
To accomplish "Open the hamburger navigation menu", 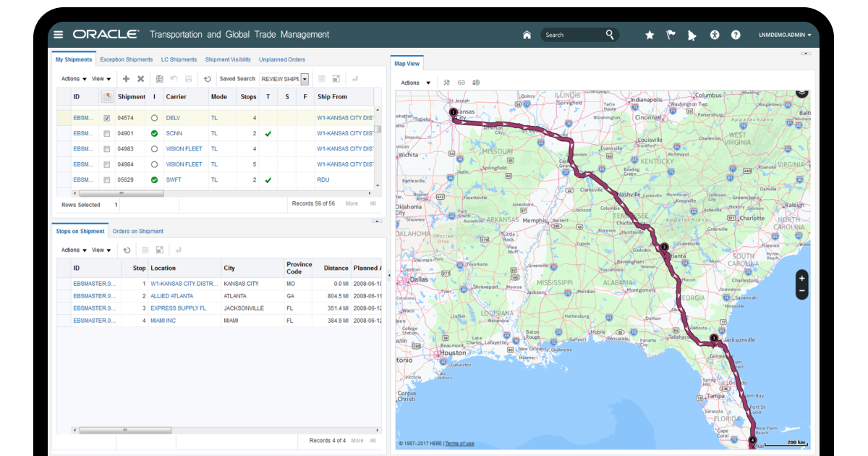I will click(x=59, y=34).
